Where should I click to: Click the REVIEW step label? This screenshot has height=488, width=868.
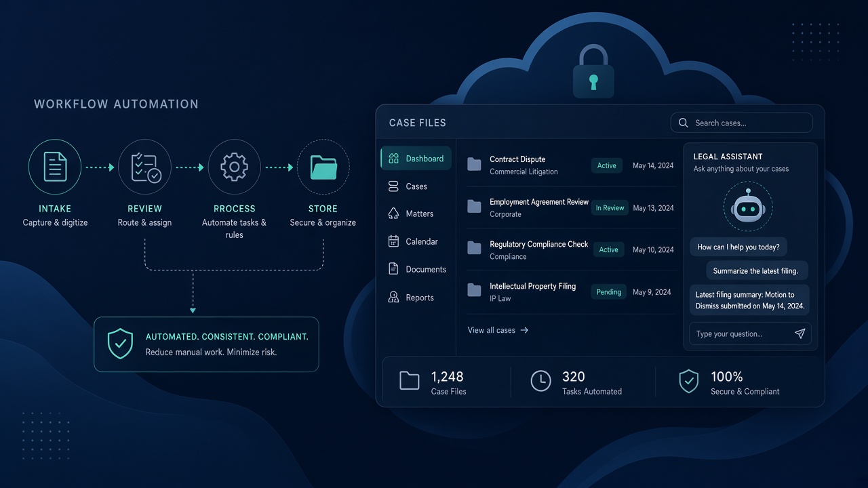pos(144,209)
